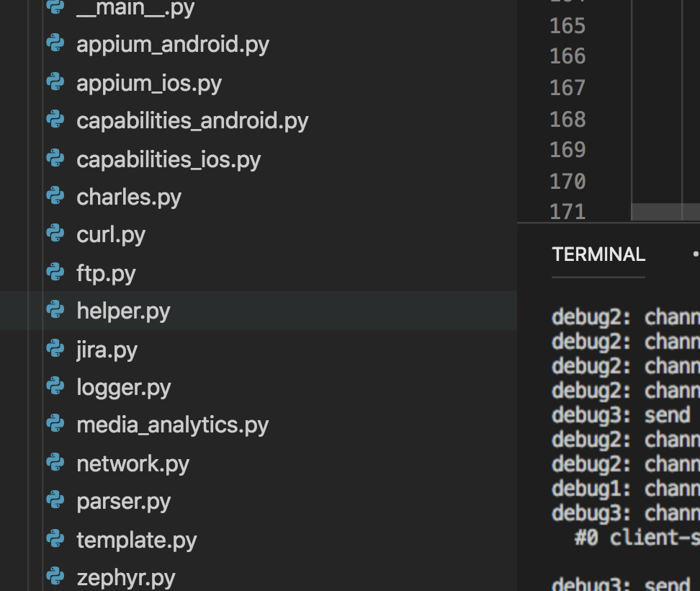Switch to the TERMINAL panel tab
Image resolution: width=700 pixels, height=591 pixels.
click(598, 254)
